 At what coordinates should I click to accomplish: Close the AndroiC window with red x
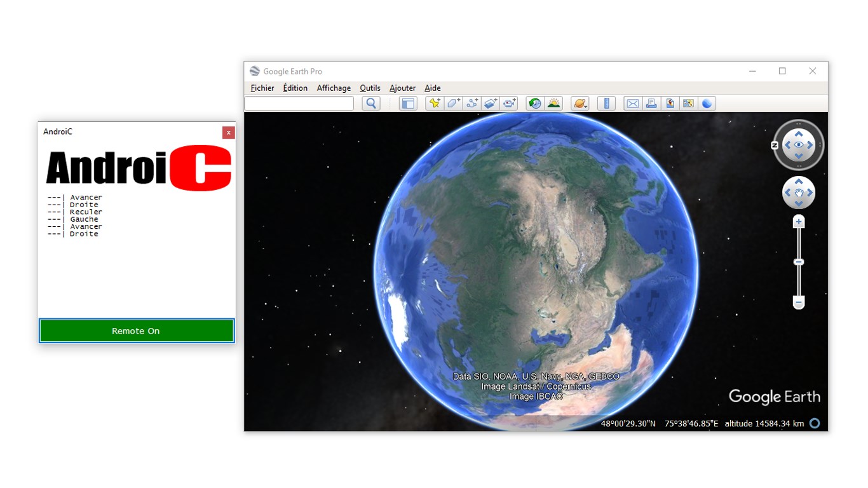tap(229, 132)
